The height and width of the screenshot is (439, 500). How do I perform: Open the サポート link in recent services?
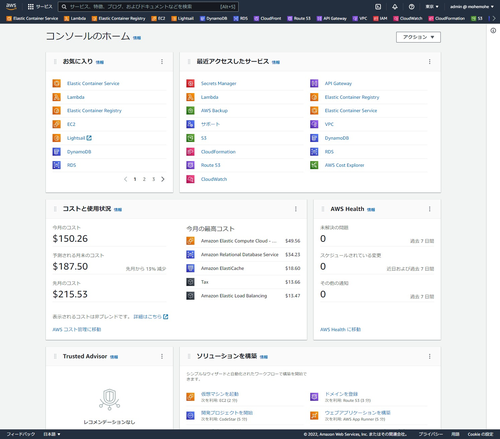click(210, 124)
